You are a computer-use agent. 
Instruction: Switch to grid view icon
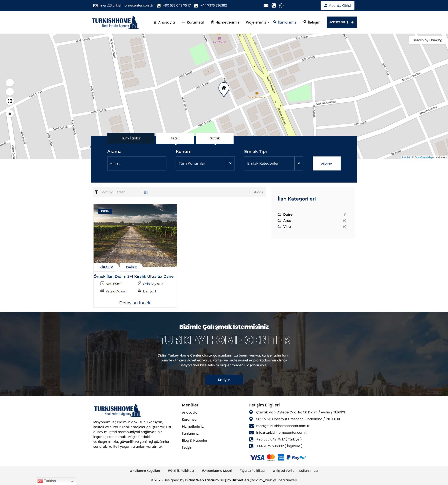[146, 192]
